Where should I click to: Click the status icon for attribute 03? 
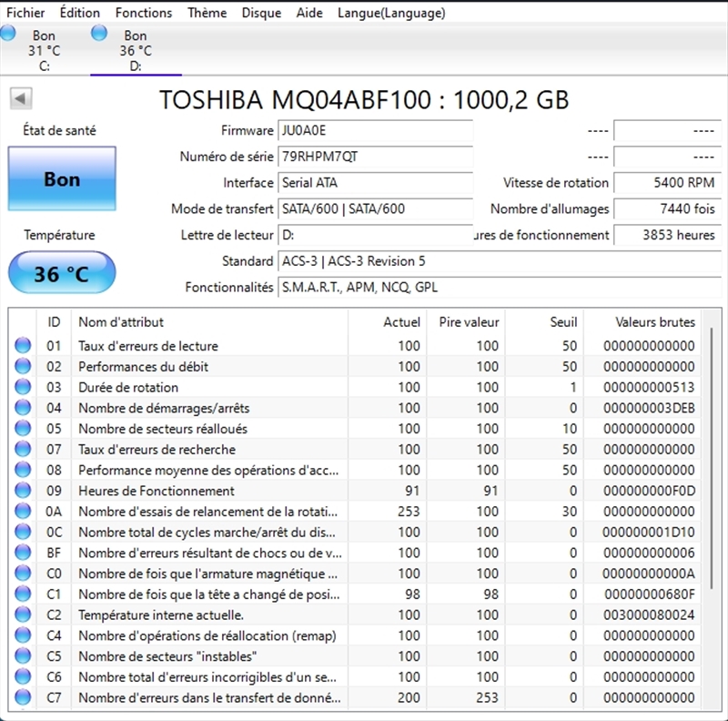click(23, 387)
